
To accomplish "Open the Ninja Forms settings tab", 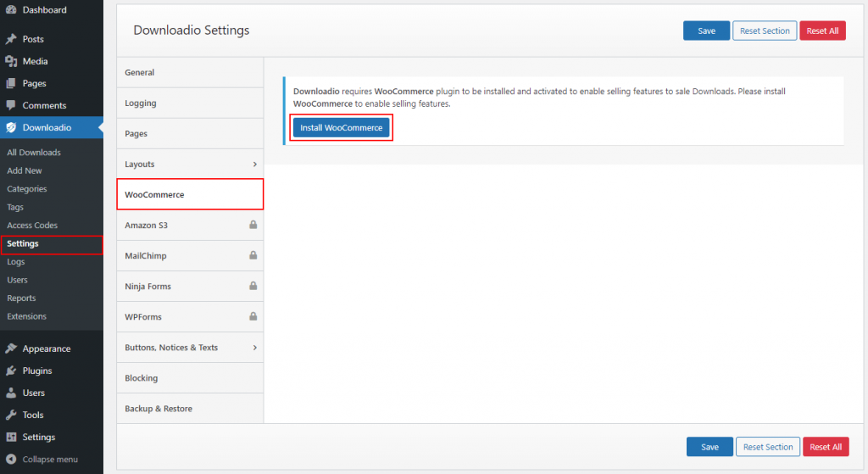I will coord(190,286).
